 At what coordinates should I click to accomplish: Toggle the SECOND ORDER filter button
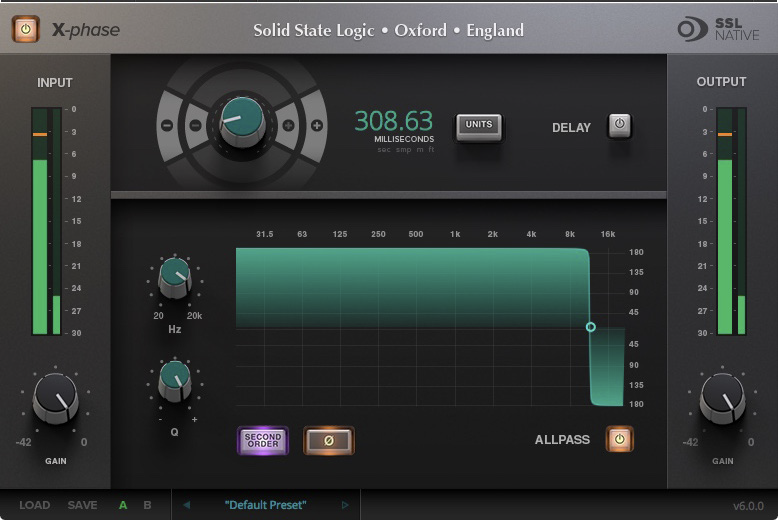click(263, 440)
